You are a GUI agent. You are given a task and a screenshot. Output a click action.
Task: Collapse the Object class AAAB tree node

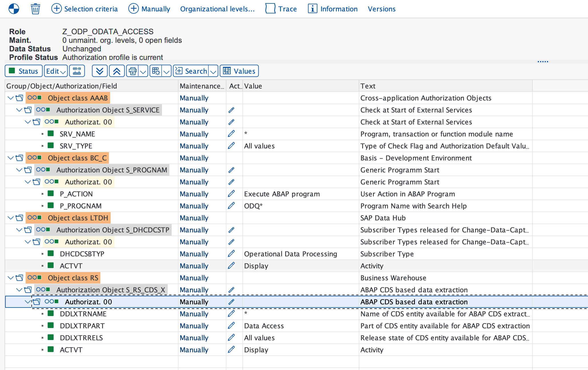click(10, 98)
